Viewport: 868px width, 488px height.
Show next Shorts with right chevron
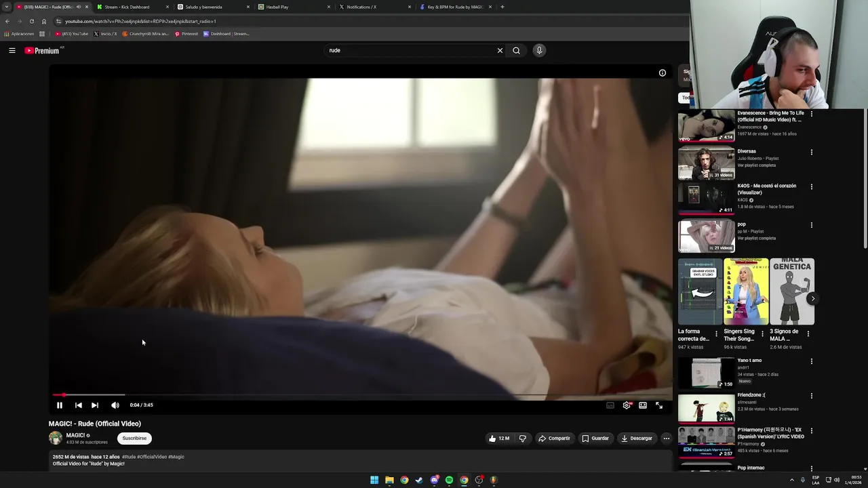tap(812, 298)
